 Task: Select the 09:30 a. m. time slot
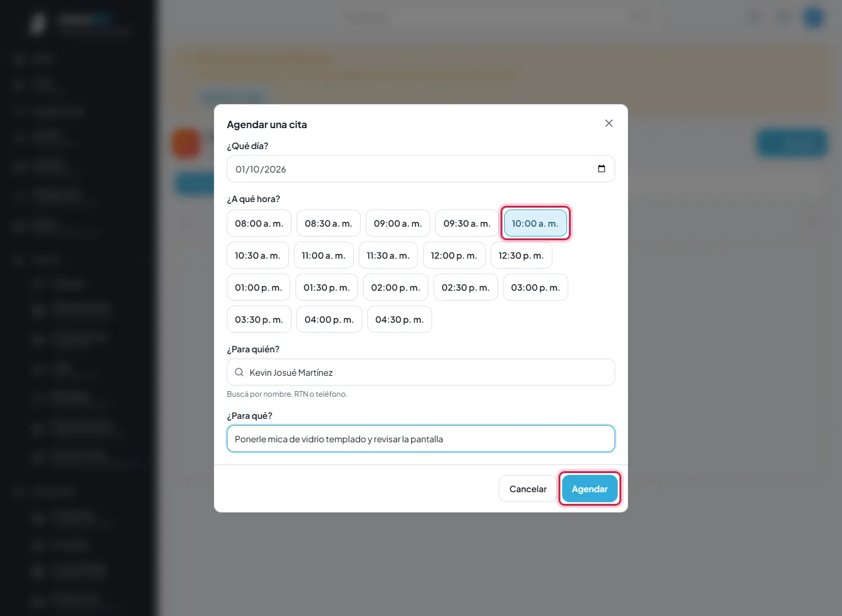coord(467,223)
